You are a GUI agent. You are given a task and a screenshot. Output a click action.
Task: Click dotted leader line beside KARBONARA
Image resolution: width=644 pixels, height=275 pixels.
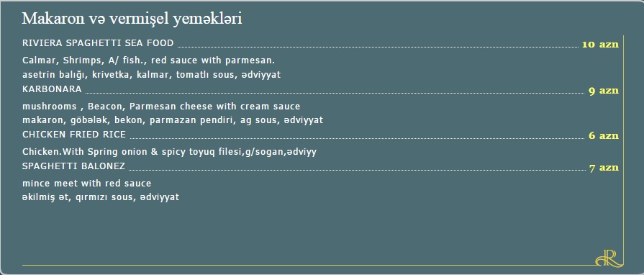335,93
